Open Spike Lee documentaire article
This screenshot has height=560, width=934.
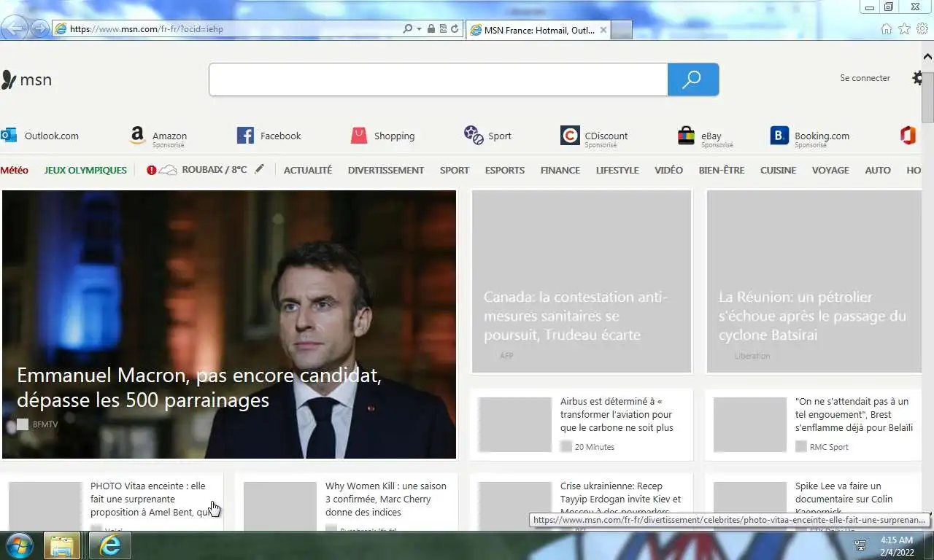[x=844, y=499]
